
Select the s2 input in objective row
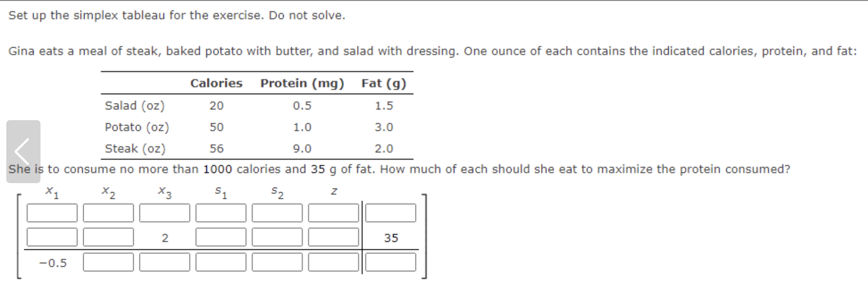(277, 262)
